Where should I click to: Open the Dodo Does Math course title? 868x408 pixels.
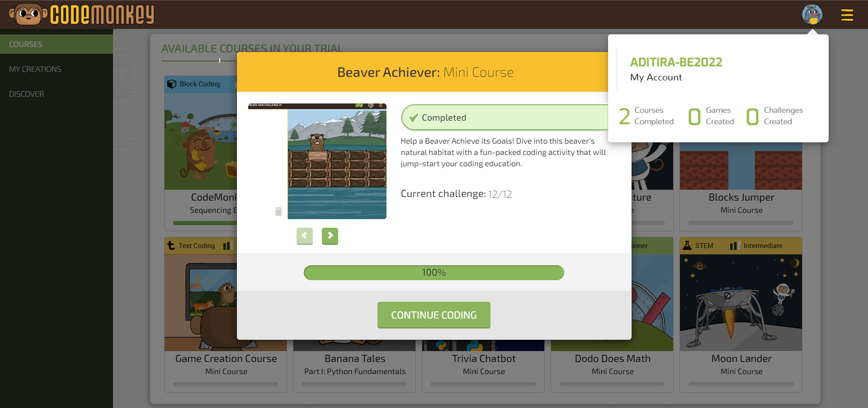pyautogui.click(x=613, y=358)
